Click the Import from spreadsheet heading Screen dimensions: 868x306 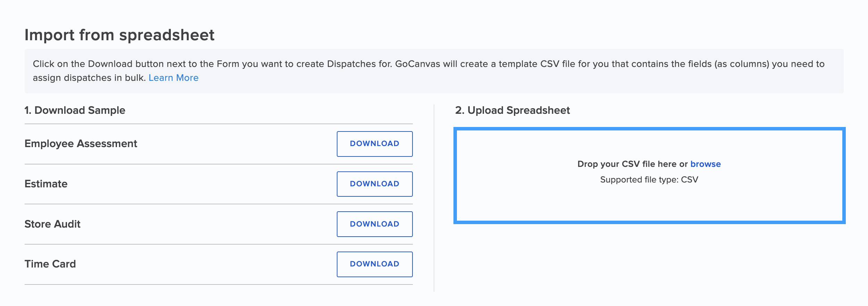(x=120, y=35)
